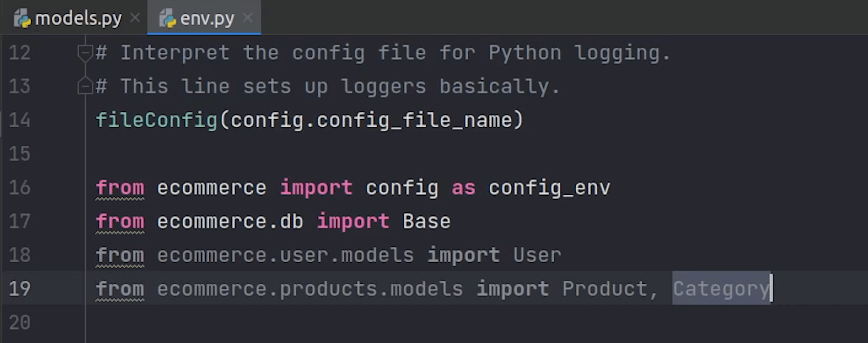
Task: Click the User import on line 18
Action: (537, 255)
